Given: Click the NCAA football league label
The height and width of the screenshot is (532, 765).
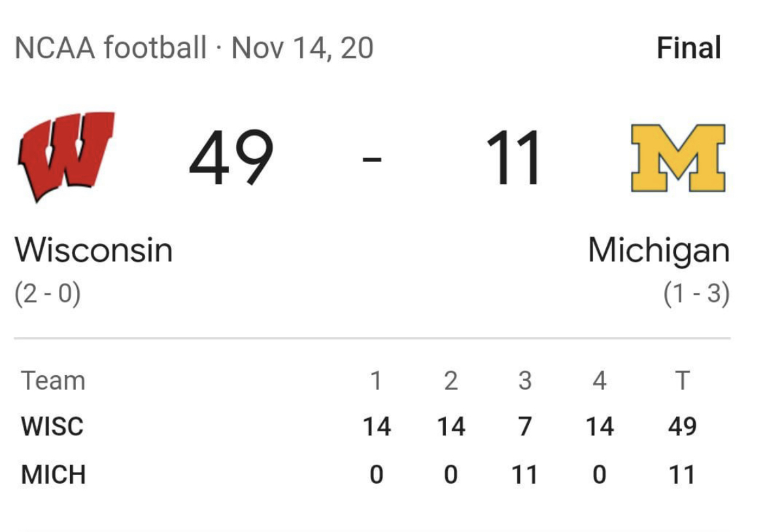Looking at the screenshot, I should click(x=110, y=48).
